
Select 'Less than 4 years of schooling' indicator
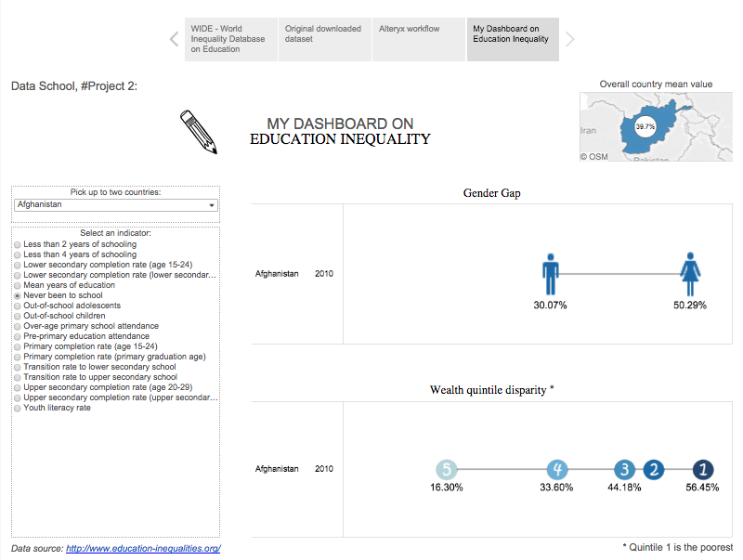pyautogui.click(x=75, y=254)
